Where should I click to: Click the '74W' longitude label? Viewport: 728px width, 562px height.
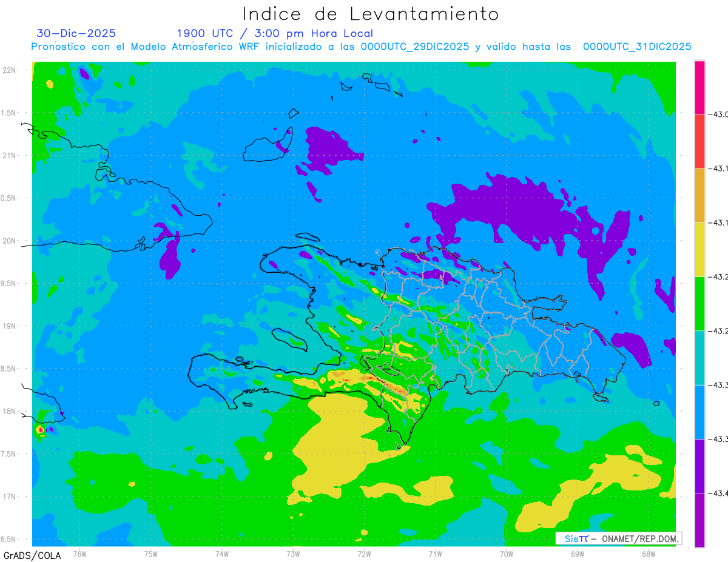(222, 554)
